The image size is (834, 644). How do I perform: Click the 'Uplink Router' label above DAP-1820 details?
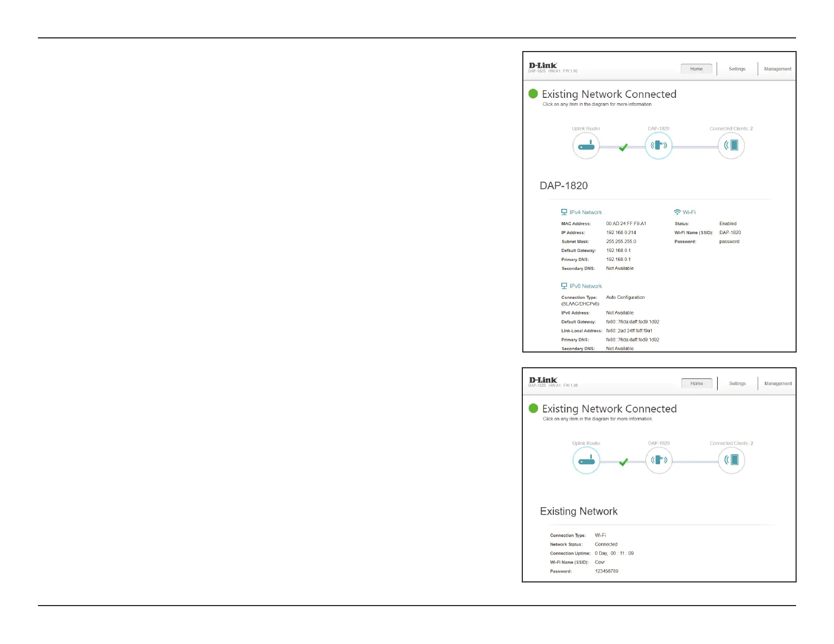[586, 128]
